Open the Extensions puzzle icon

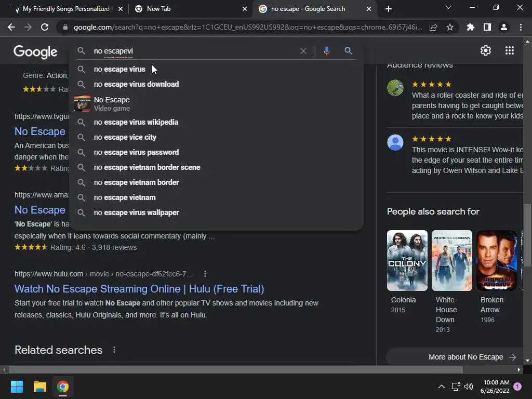pyautogui.click(x=470, y=27)
